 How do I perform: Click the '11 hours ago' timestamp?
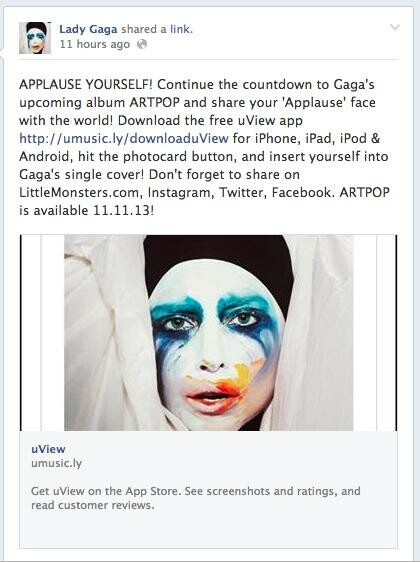[x=95, y=44]
